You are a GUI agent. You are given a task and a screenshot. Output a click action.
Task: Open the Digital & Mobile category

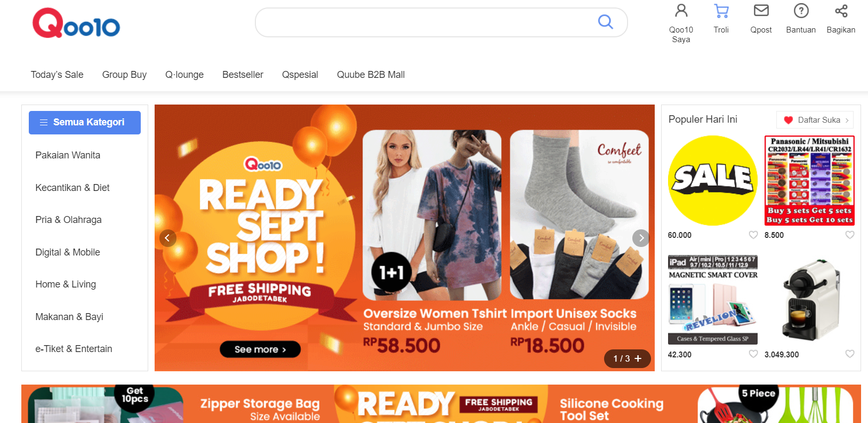pyautogui.click(x=68, y=252)
